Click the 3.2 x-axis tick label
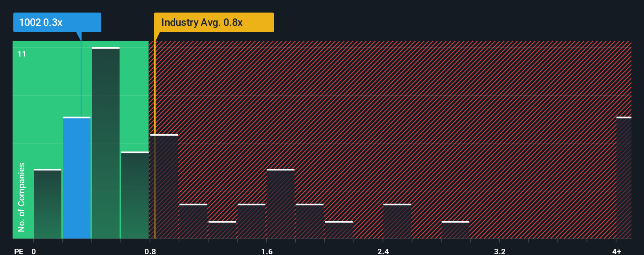The height and width of the screenshot is (255, 644). click(500, 251)
